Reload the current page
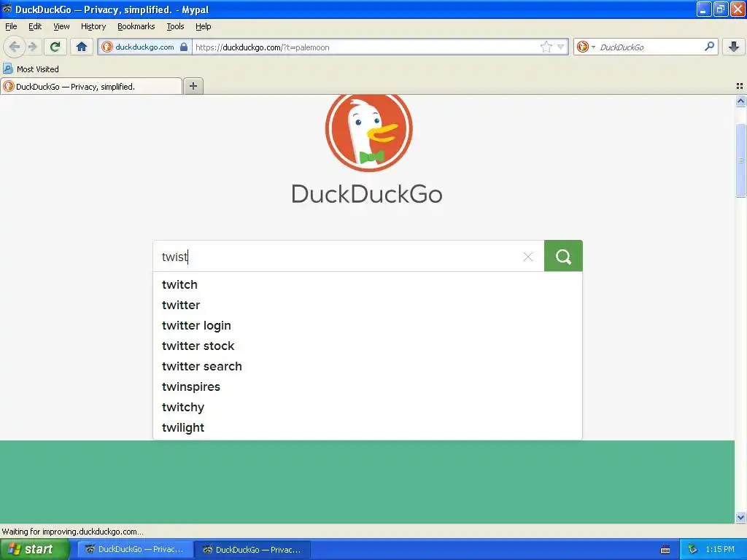The width and height of the screenshot is (747, 560). (55, 47)
